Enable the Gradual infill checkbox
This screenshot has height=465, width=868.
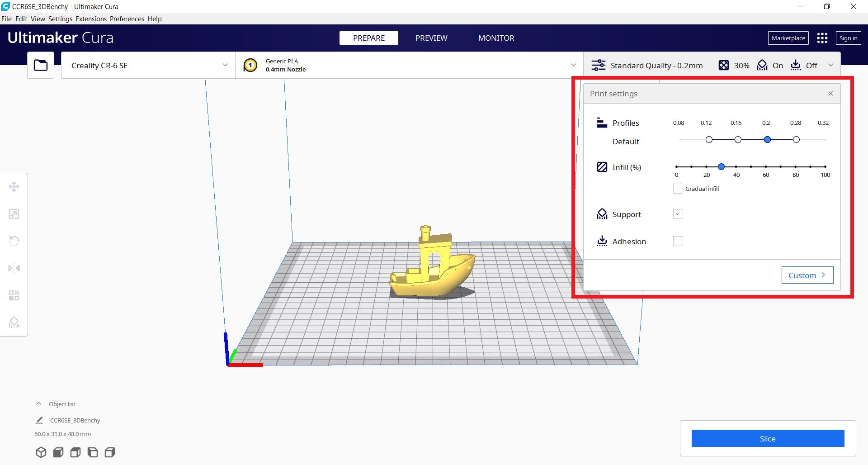pyautogui.click(x=678, y=189)
